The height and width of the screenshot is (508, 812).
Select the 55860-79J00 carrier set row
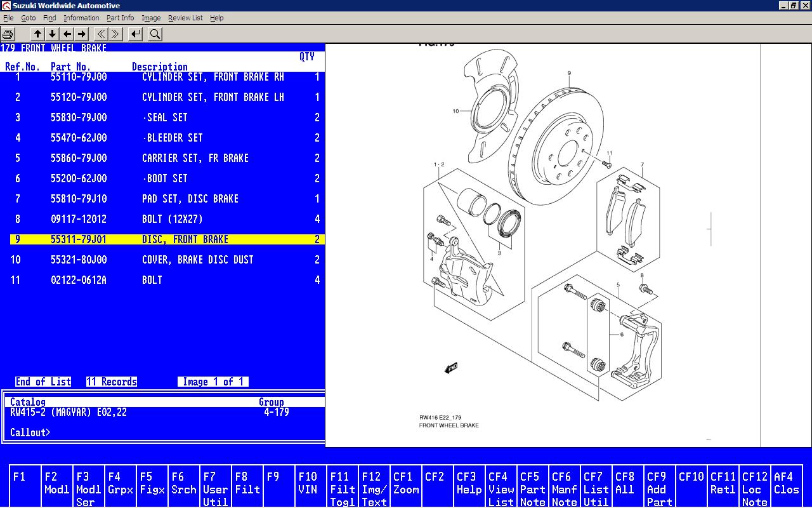click(x=167, y=158)
